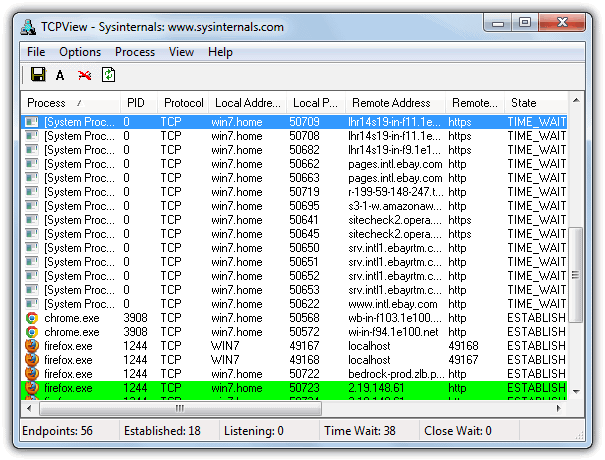Click firefox icon on port 50722 row
This screenshot has width=605, height=460.
[x=32, y=374]
